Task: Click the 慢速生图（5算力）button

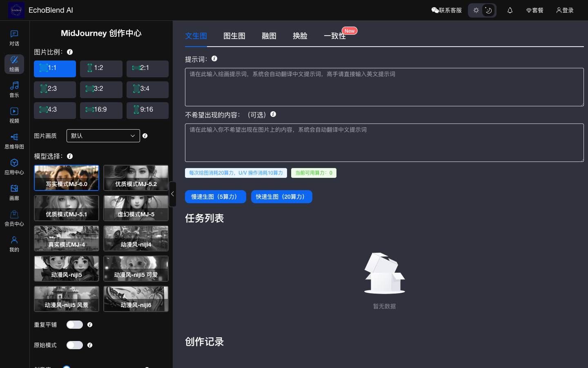Action: (x=215, y=197)
